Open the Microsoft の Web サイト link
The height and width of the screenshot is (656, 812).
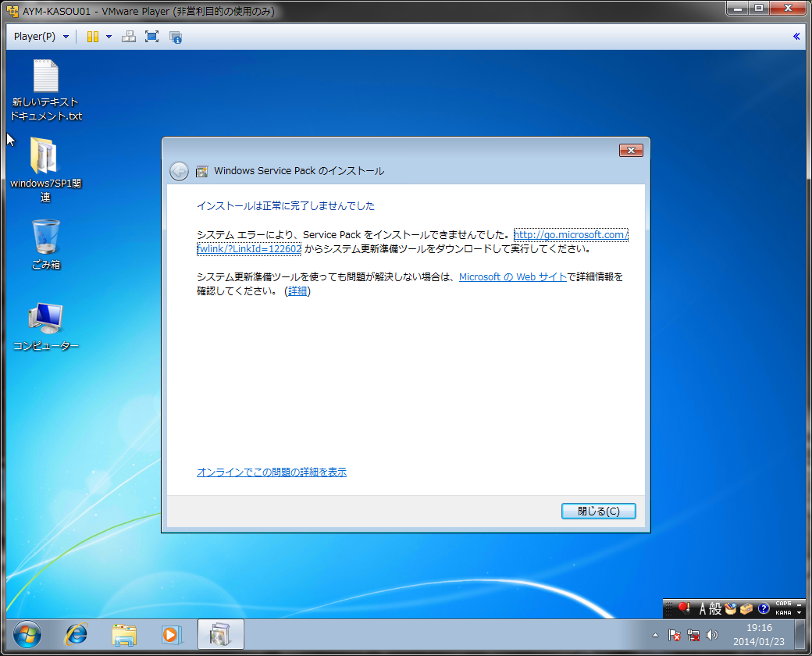tap(513, 276)
